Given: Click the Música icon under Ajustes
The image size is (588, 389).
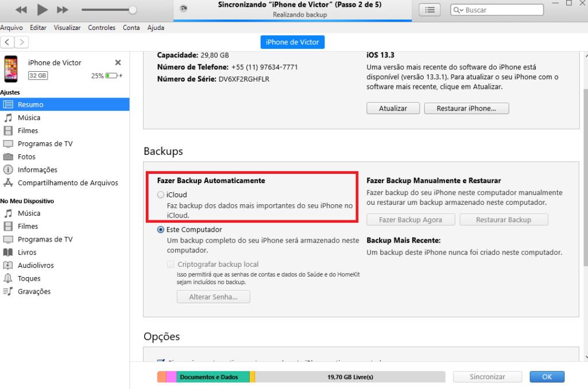Looking at the screenshot, I should (x=8, y=118).
